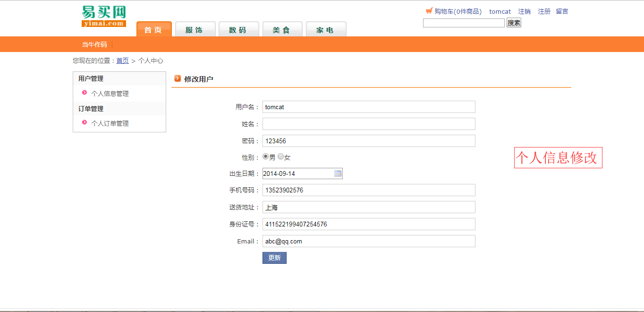Image resolution: width=644 pixels, height=312 pixels.
Task: Go to the 美食 category tab
Action: pyautogui.click(x=282, y=29)
